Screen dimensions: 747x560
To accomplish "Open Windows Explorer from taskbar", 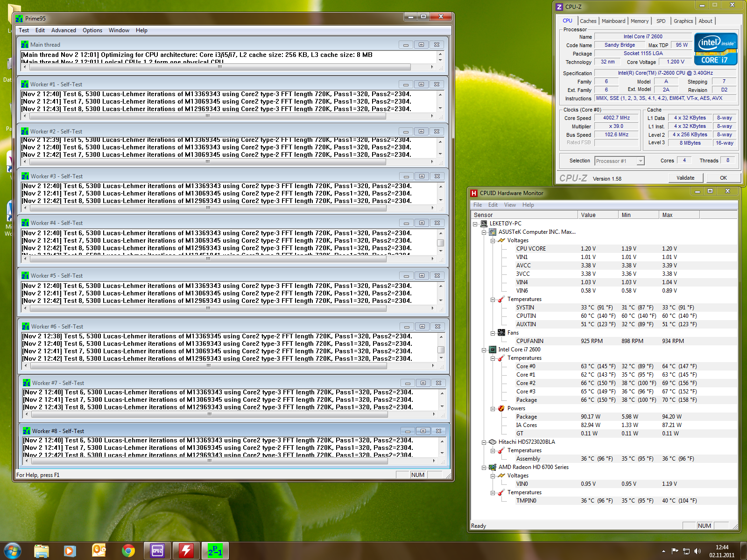I will tap(42, 551).
